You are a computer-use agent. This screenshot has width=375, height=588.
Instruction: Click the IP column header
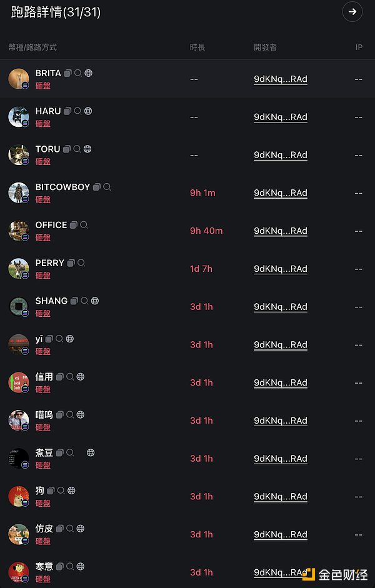359,47
